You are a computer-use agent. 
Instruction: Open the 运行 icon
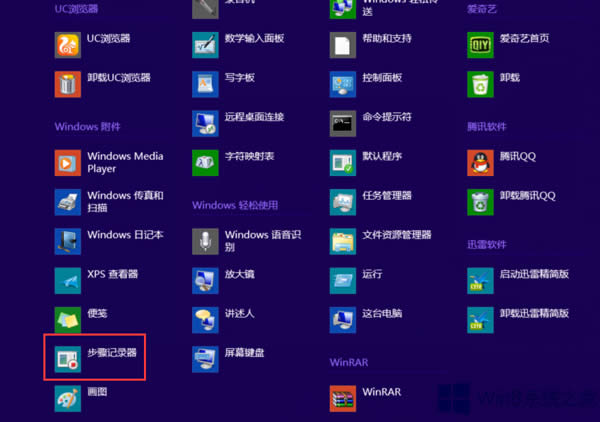pyautogui.click(x=343, y=281)
